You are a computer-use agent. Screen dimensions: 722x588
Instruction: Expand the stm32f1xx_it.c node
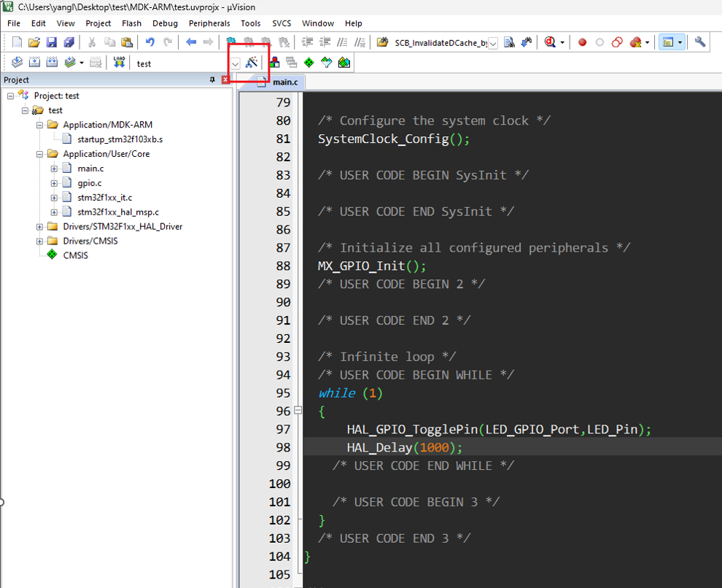pos(55,198)
